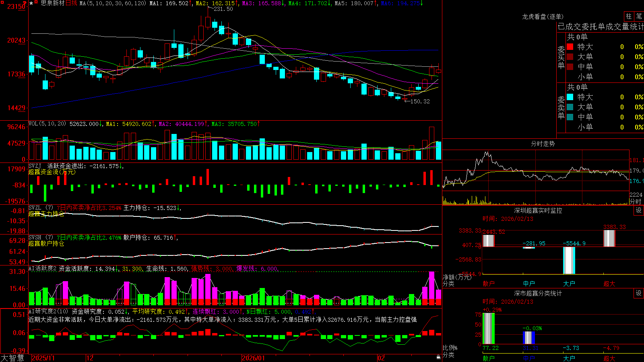Click the 散户持仓: 65.716 value

coord(148,238)
